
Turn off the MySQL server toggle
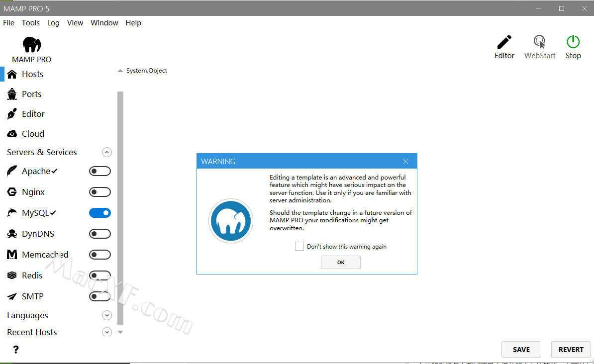[x=100, y=213]
